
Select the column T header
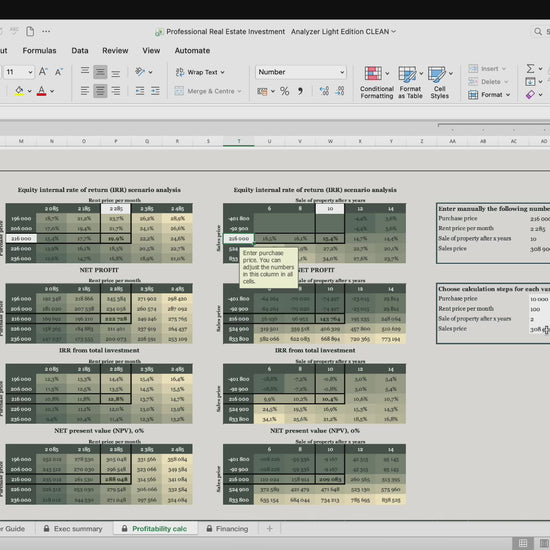pos(239,141)
